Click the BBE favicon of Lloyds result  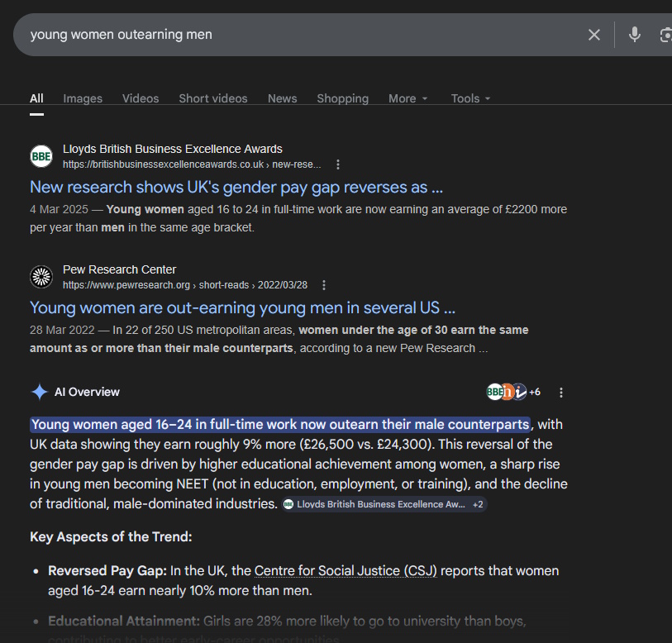[41, 156]
